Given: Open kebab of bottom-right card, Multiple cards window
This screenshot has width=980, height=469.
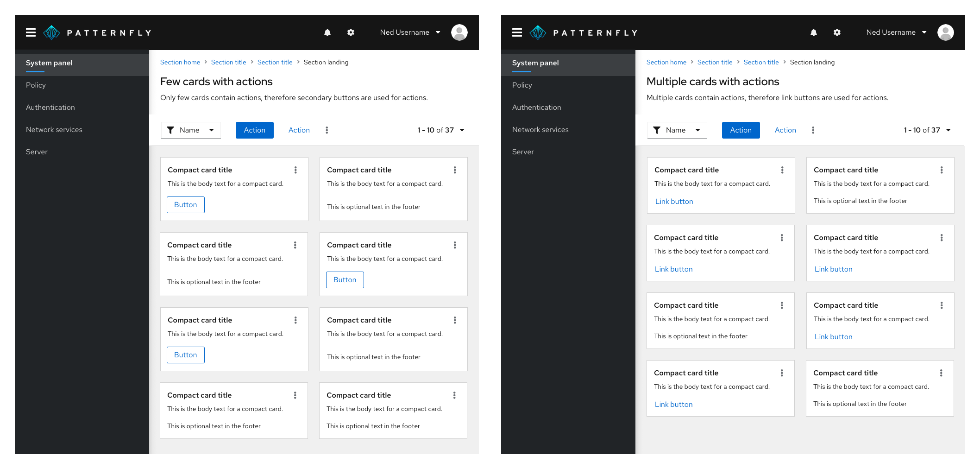Looking at the screenshot, I should point(941,373).
